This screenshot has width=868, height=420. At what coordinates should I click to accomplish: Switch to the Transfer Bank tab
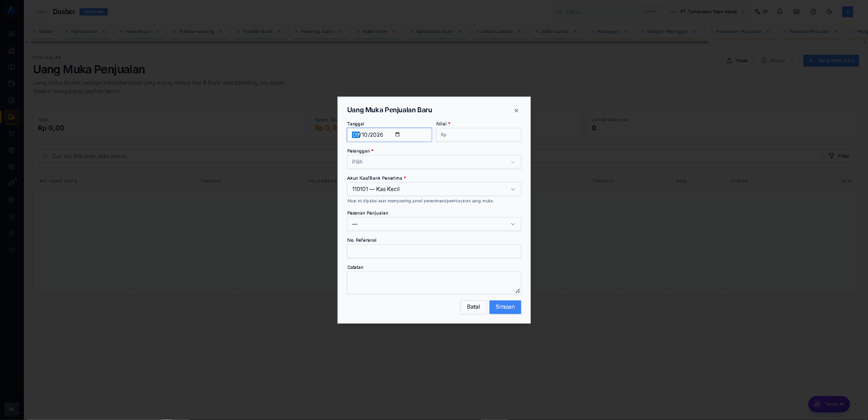click(257, 32)
